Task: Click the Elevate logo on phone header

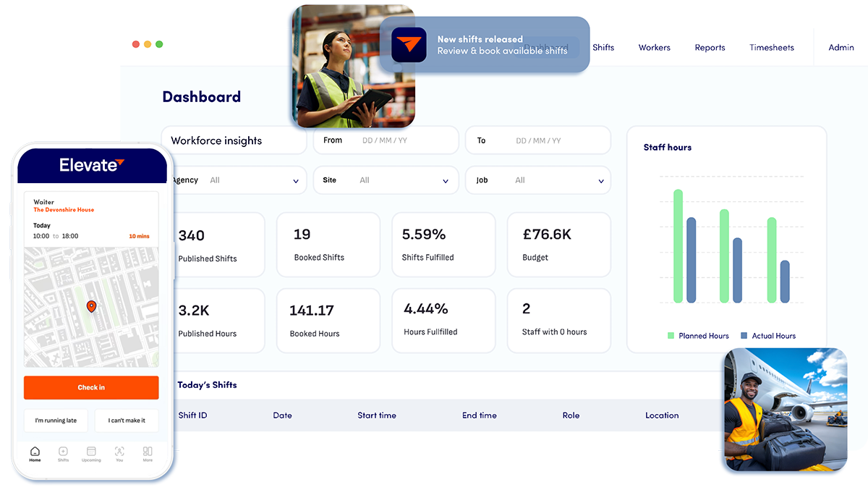Action: pyautogui.click(x=91, y=165)
